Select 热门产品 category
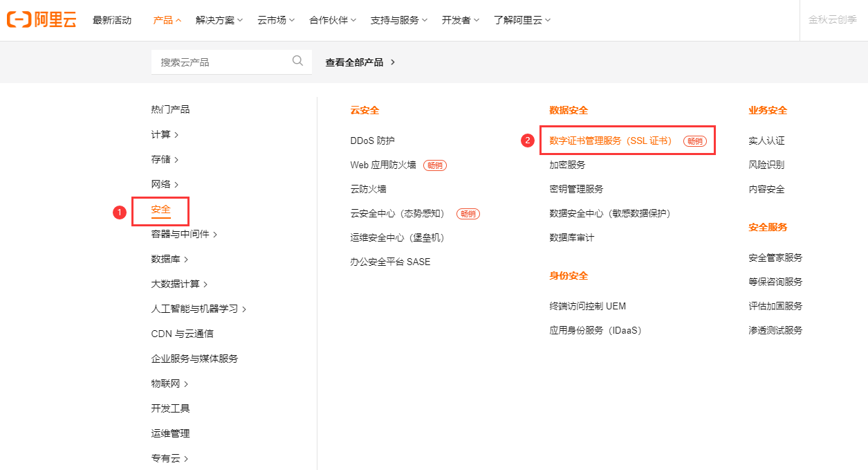The width and height of the screenshot is (868, 470). (x=170, y=109)
